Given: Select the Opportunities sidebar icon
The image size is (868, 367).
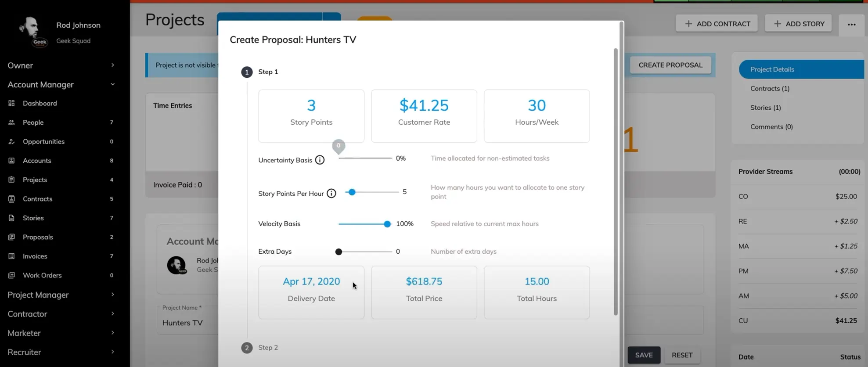Looking at the screenshot, I should point(11,141).
